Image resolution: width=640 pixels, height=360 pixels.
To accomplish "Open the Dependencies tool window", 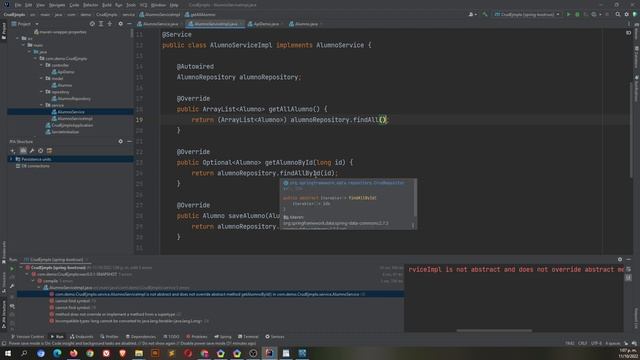I will pyautogui.click(x=141, y=337).
